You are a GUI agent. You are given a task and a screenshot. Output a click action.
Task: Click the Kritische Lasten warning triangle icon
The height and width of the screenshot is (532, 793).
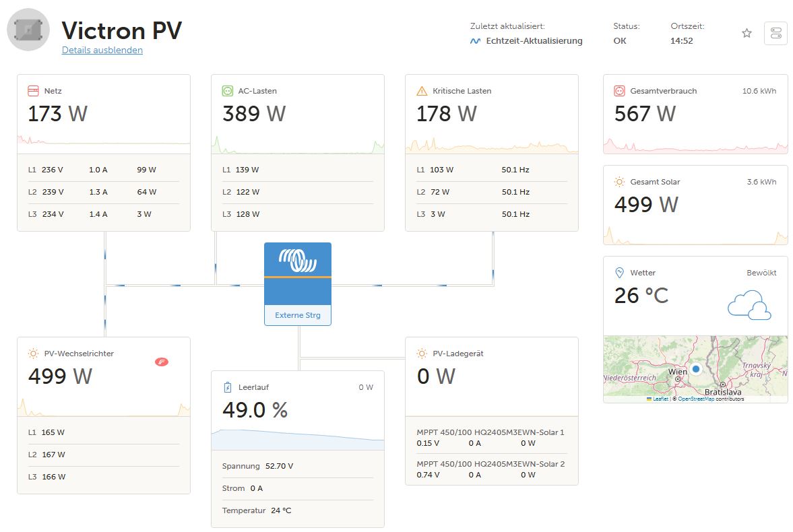(422, 91)
